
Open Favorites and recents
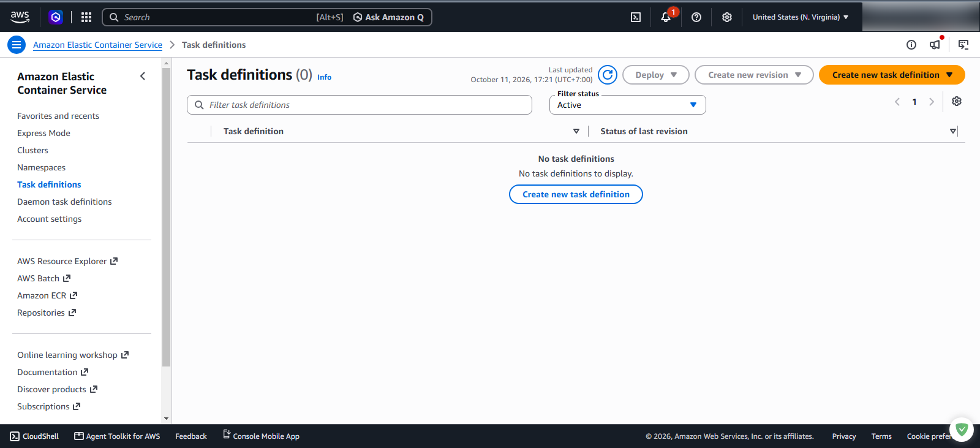pos(58,116)
